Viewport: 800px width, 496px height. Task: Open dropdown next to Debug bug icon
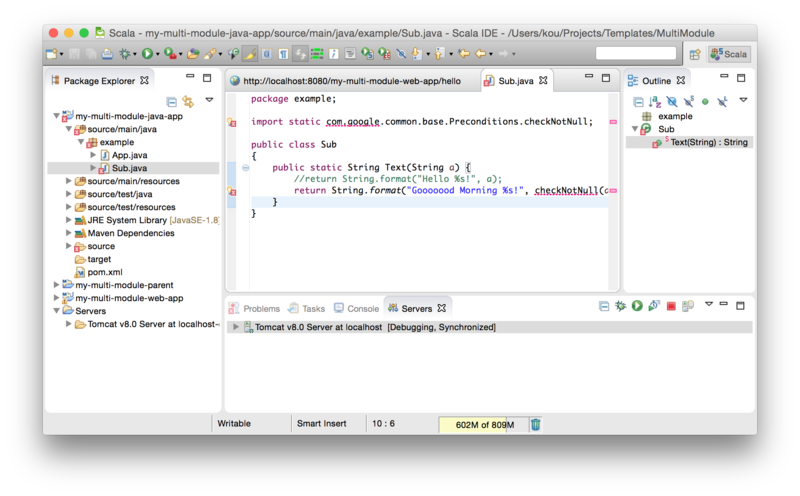135,54
